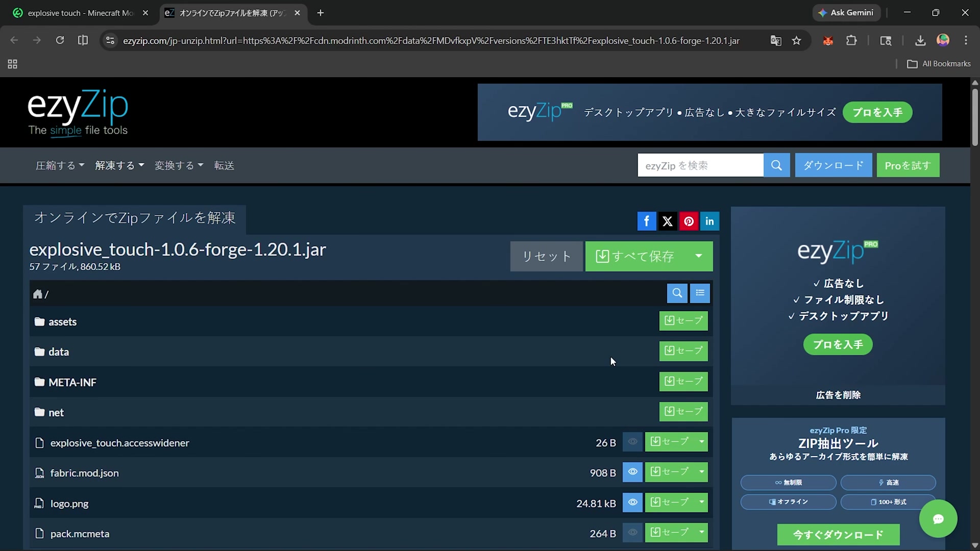Toggle the preview eye for fabric.mod.json
Image resolution: width=980 pixels, height=551 pixels.
632,472
